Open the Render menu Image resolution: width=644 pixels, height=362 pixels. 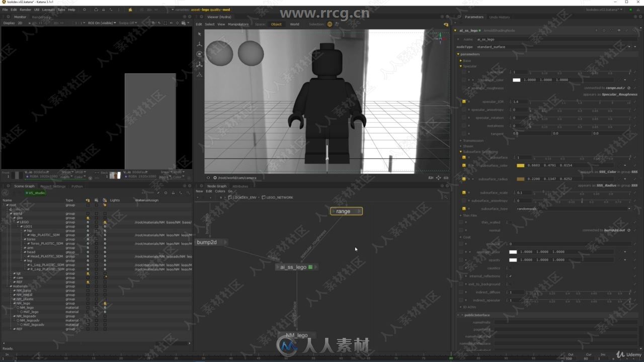25,10
